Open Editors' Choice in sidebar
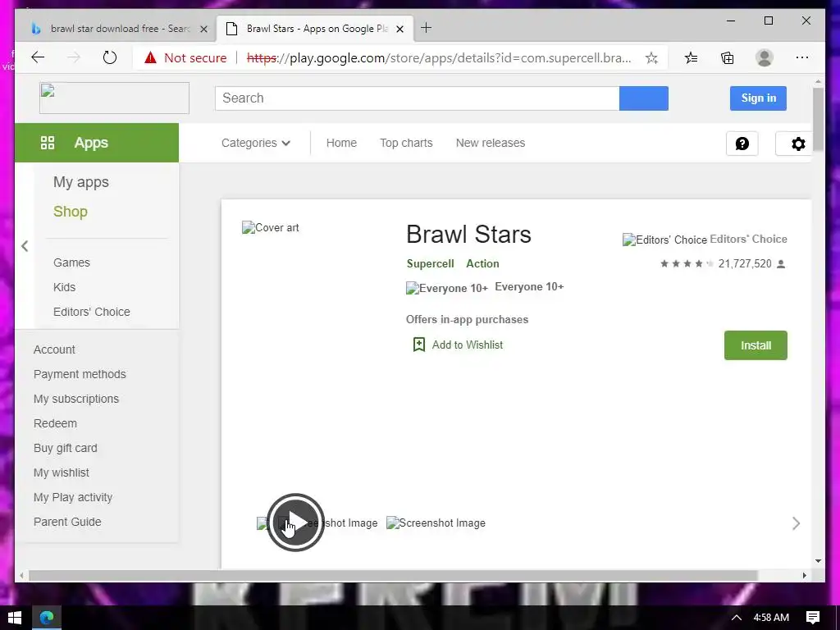This screenshot has width=840, height=630. coord(92,312)
